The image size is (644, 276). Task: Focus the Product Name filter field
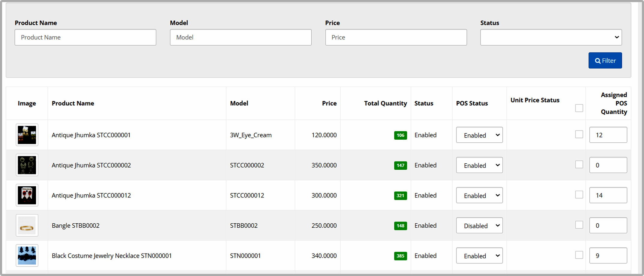[x=85, y=37]
